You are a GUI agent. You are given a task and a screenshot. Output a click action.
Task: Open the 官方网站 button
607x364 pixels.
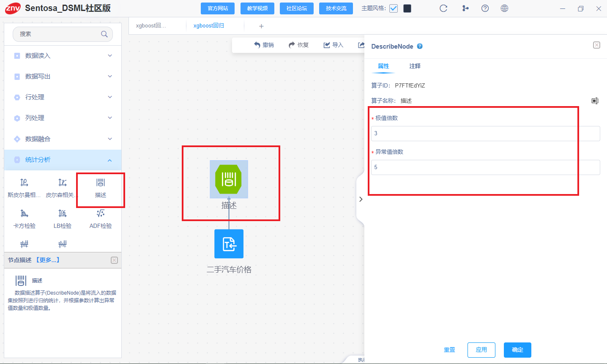pos(218,8)
